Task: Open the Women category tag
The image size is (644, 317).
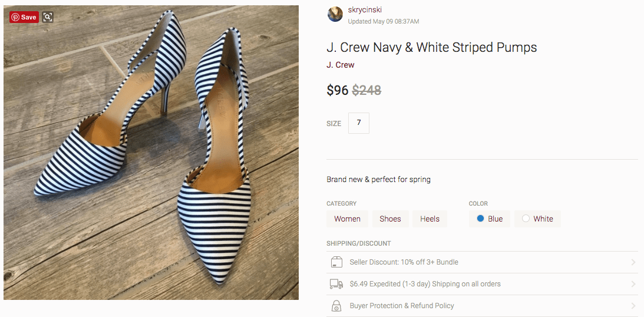Action: [347, 219]
